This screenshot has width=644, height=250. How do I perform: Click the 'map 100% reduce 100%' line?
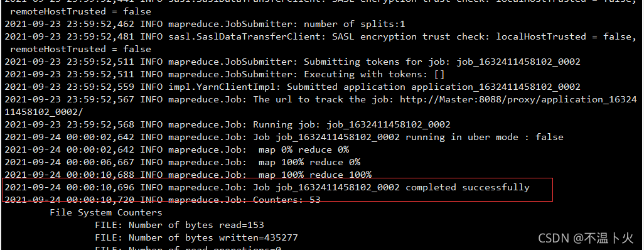click(x=188, y=175)
